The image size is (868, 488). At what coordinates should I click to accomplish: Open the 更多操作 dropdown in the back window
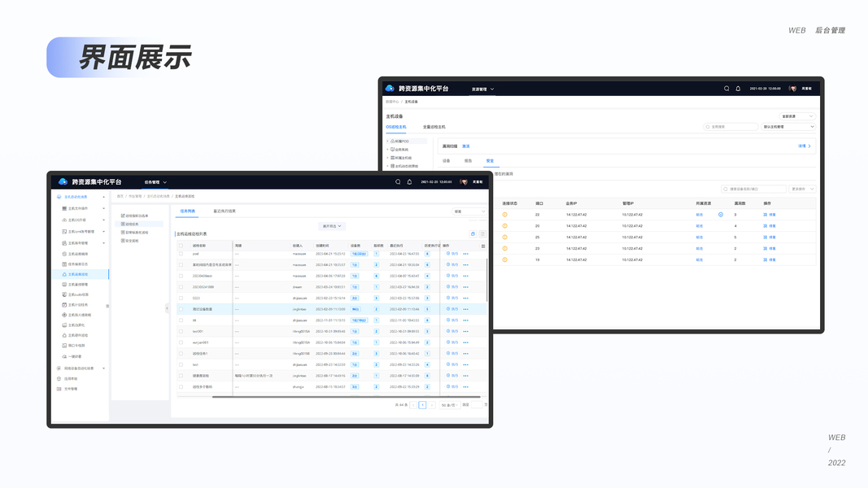[x=802, y=190]
